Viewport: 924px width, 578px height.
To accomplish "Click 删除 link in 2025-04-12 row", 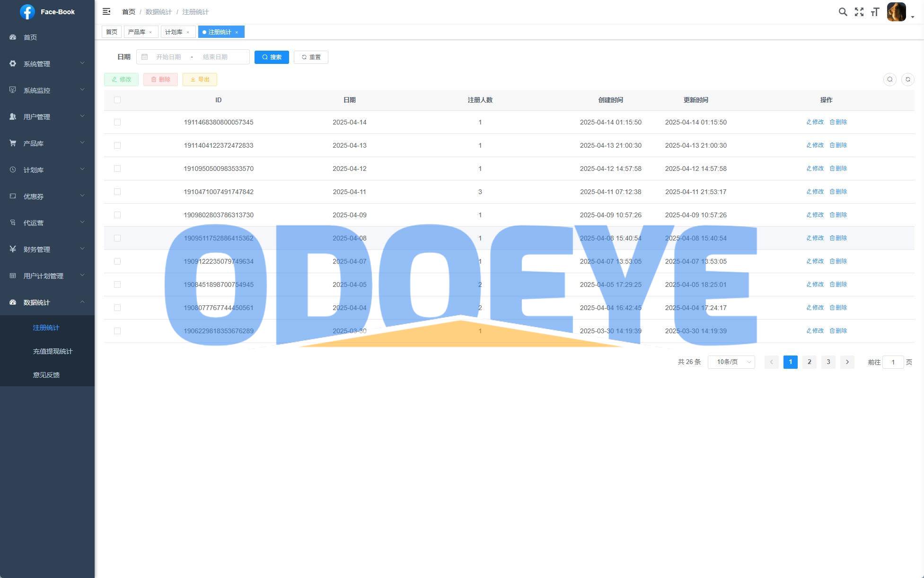I will (x=838, y=169).
